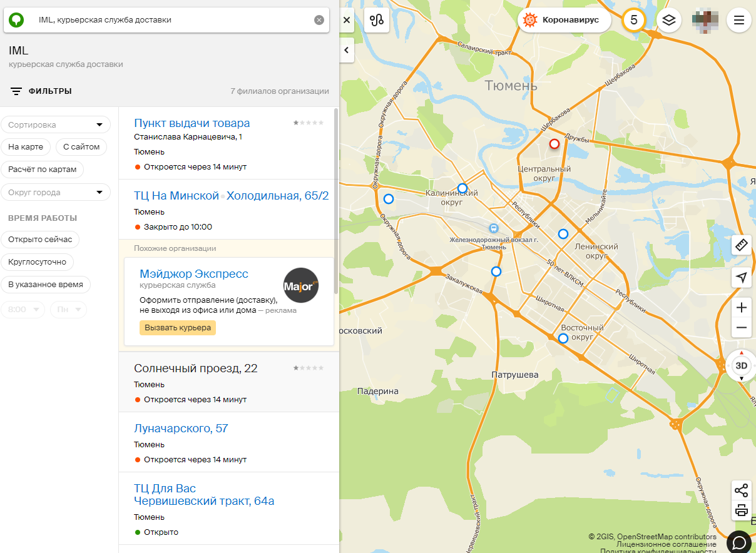Open the ФИЛЬТРЫ filters panel
The height and width of the screenshot is (553, 756).
point(41,91)
